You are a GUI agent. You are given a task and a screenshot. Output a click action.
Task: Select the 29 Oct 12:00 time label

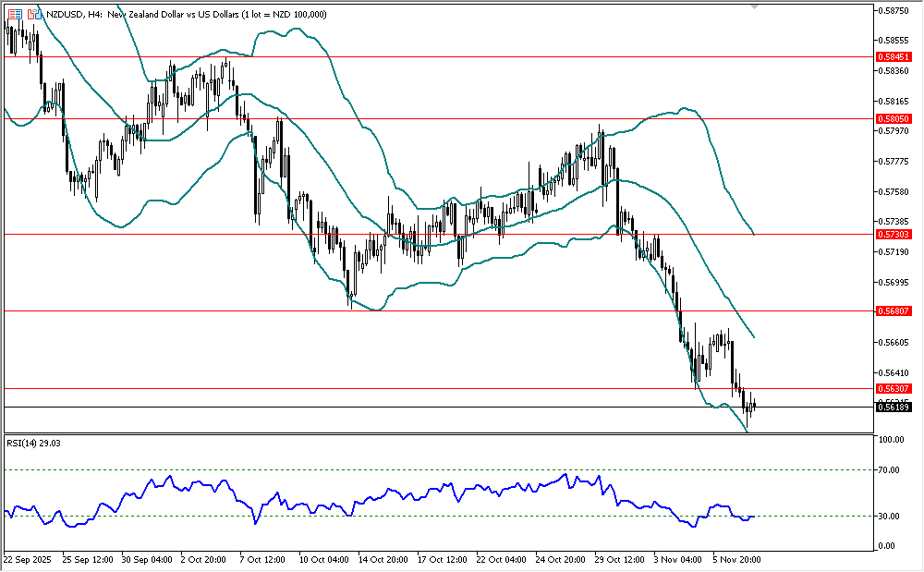(619, 560)
